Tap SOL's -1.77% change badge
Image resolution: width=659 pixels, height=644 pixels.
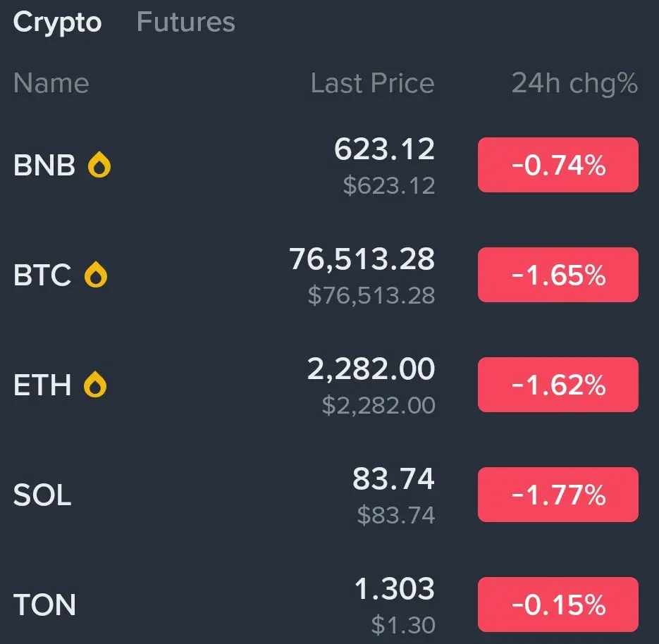point(558,495)
